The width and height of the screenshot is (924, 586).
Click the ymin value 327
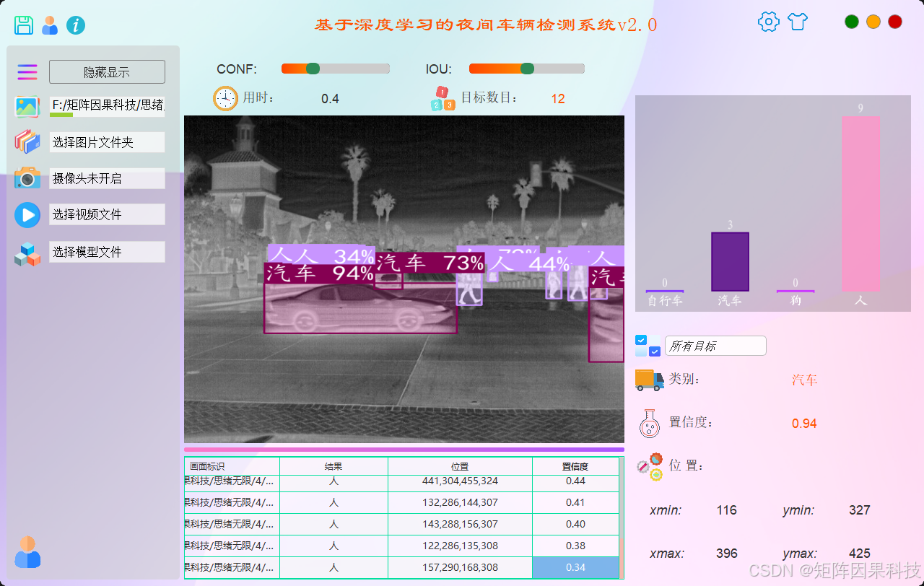859,510
